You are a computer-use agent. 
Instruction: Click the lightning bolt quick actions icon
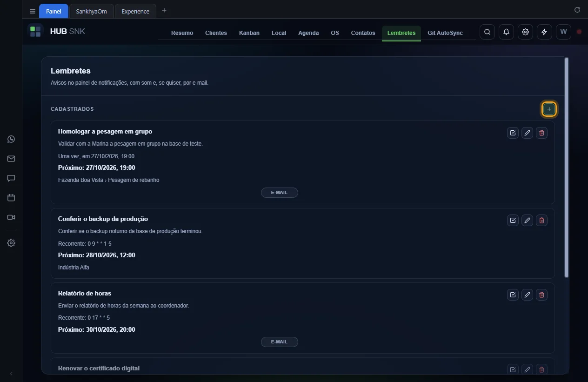coord(544,32)
